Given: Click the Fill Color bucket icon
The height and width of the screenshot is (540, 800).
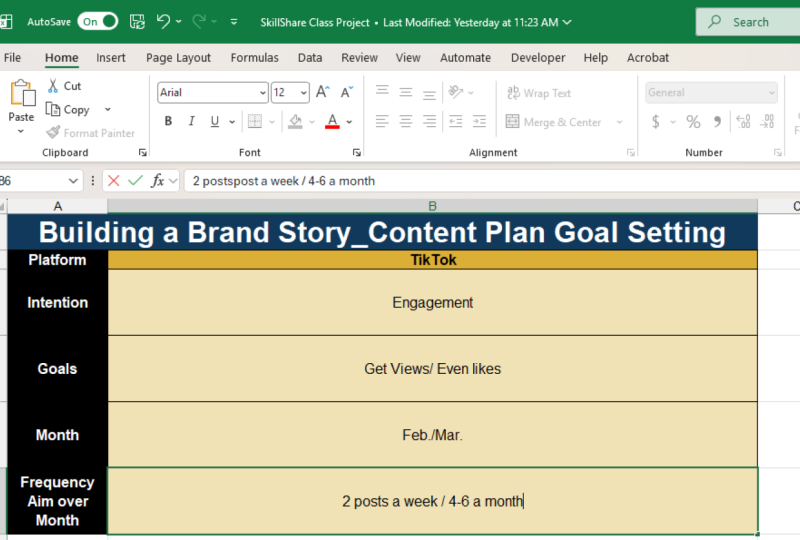Looking at the screenshot, I should coord(295,121).
